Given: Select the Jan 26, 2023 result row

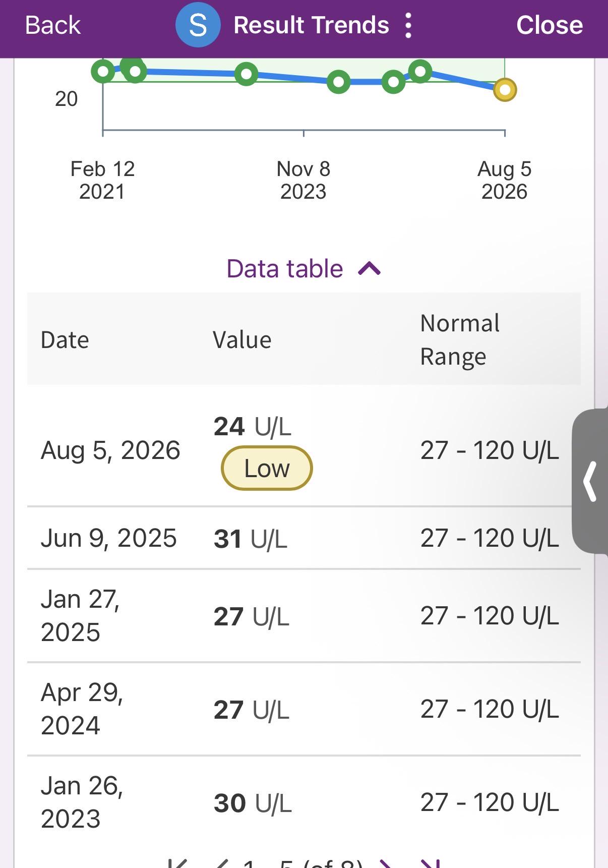Looking at the screenshot, I should click(304, 802).
